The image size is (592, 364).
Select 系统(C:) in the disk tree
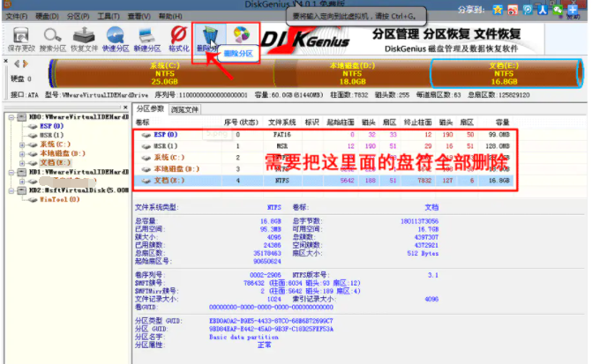55,145
